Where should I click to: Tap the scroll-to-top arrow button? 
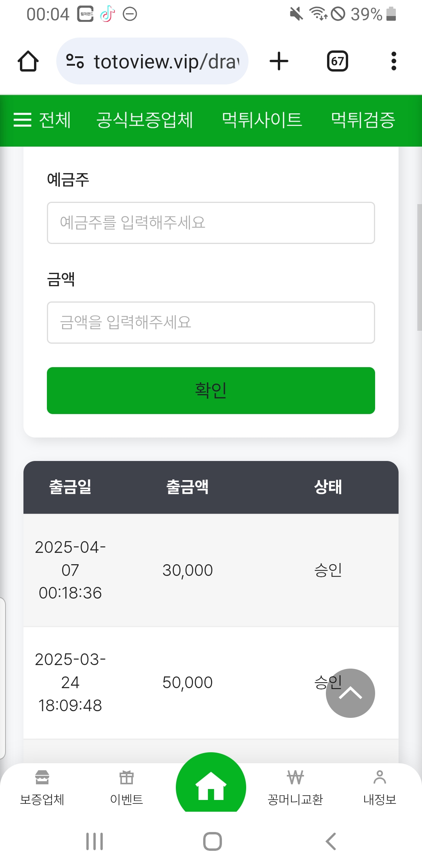[x=350, y=693]
